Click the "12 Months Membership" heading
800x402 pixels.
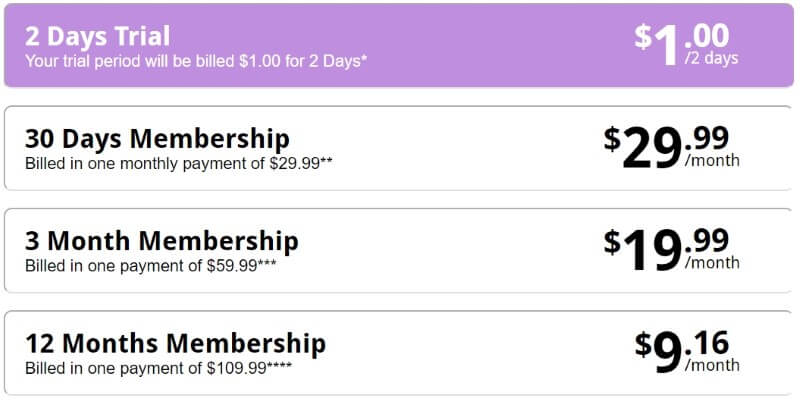tap(176, 343)
